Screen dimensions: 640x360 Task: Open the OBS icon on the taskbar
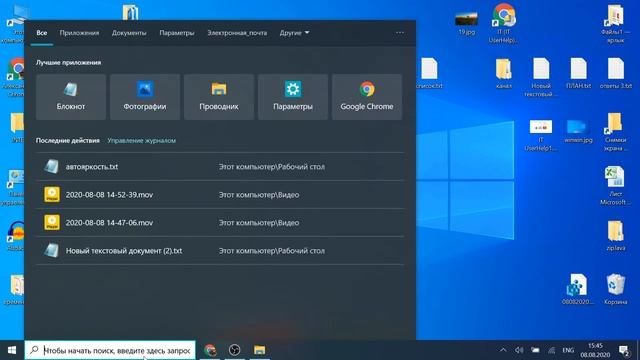point(234,350)
